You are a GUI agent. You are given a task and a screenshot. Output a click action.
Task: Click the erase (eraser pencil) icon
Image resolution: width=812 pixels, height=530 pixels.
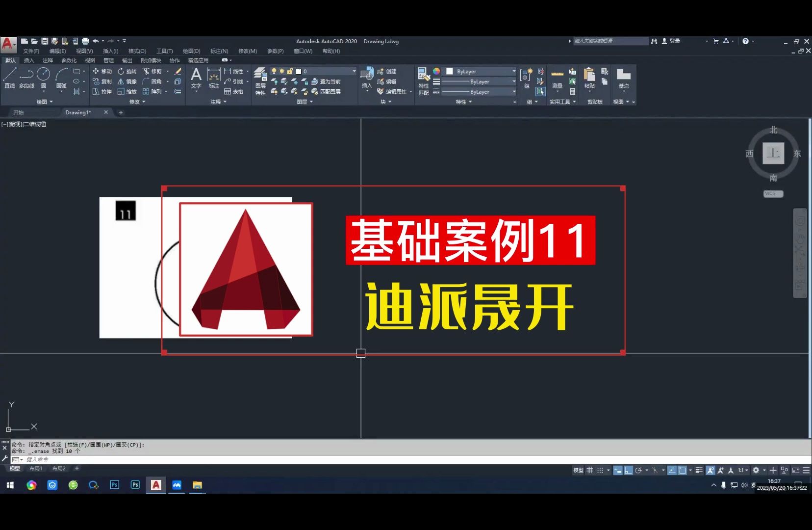tap(178, 71)
